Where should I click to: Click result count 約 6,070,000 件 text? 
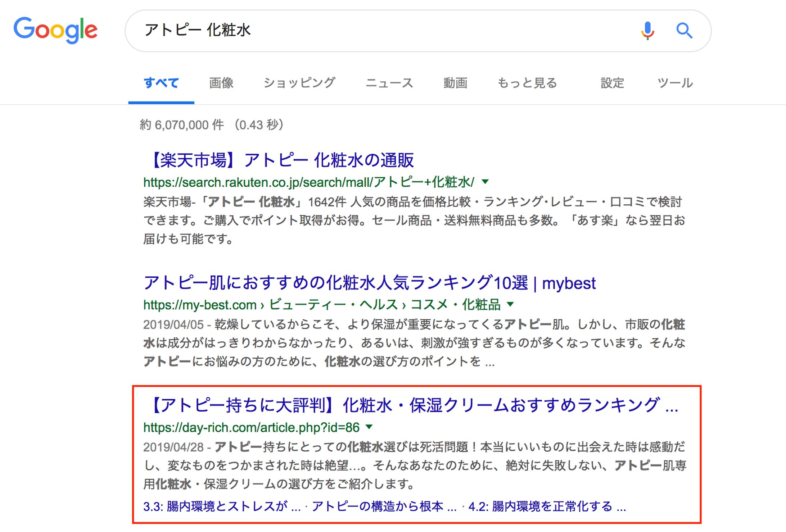pyautogui.click(x=182, y=125)
